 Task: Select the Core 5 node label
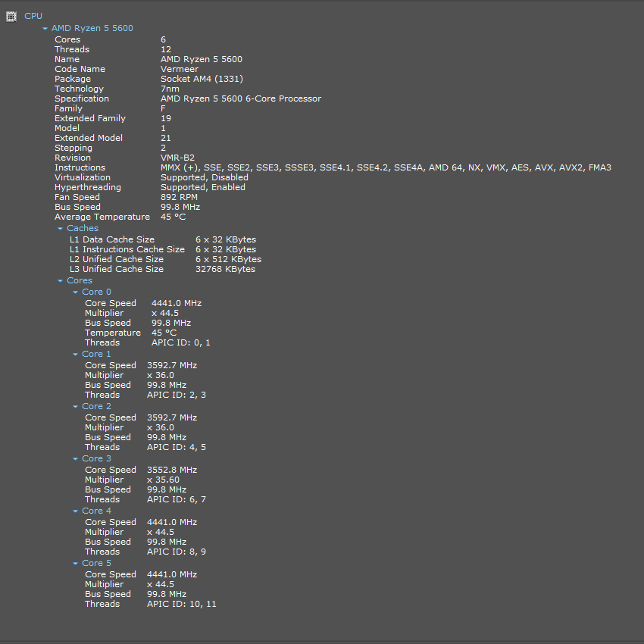pyautogui.click(x=96, y=563)
